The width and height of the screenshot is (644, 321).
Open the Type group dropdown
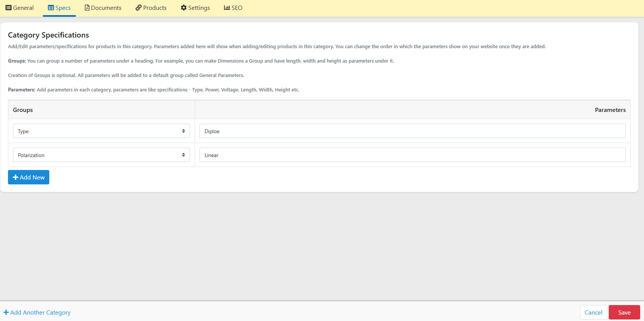click(x=101, y=131)
